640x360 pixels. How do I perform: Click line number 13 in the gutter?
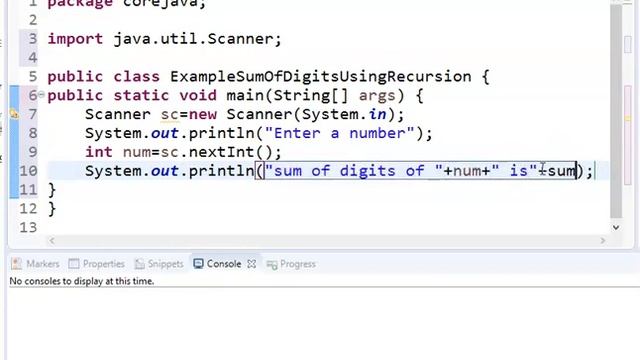coord(28,227)
